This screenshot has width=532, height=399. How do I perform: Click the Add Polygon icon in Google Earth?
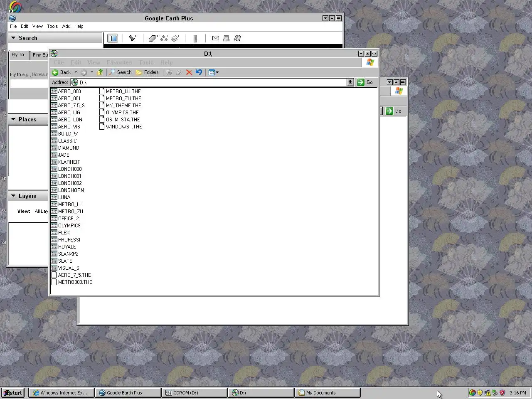coord(153,38)
